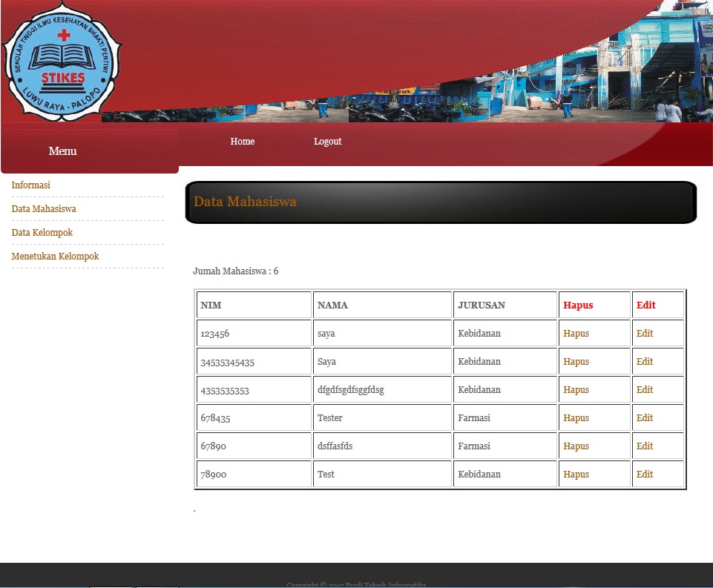
Task: Click Logout in the navigation bar
Action: click(327, 142)
